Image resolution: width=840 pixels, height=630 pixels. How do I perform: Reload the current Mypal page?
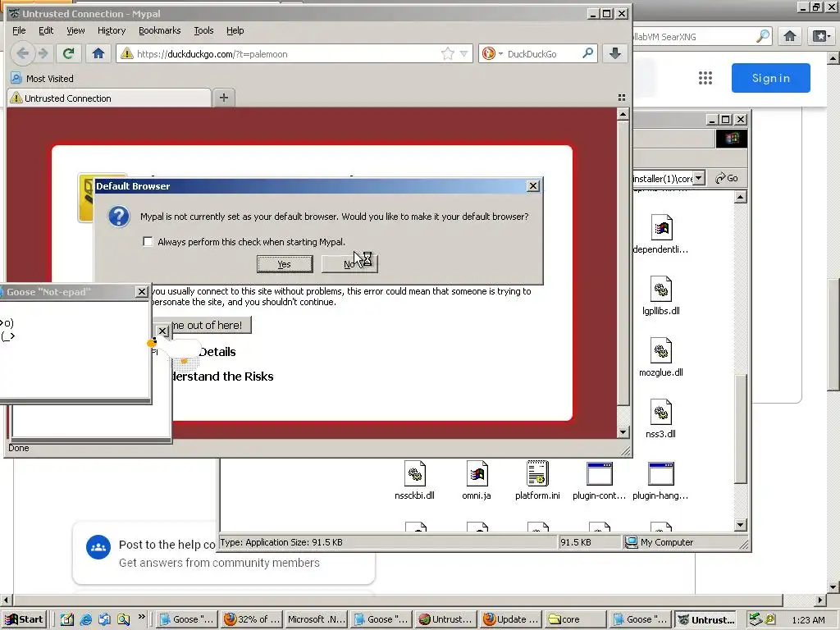[68, 53]
